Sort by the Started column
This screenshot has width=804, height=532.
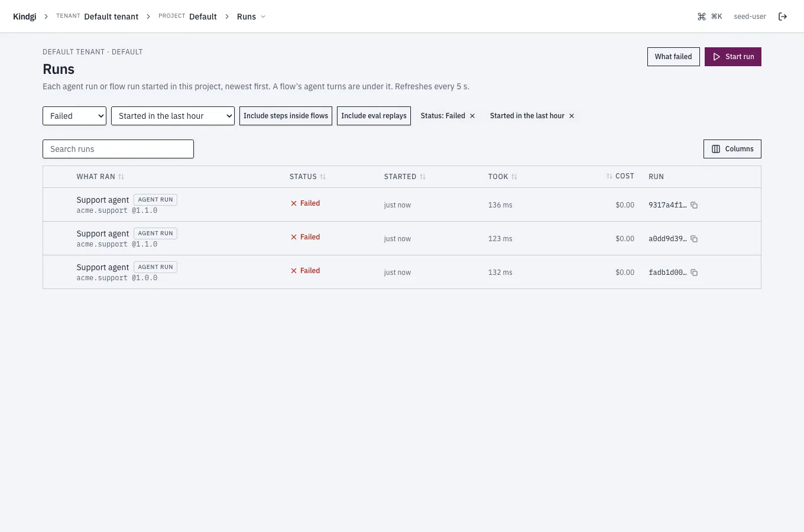[405, 177]
